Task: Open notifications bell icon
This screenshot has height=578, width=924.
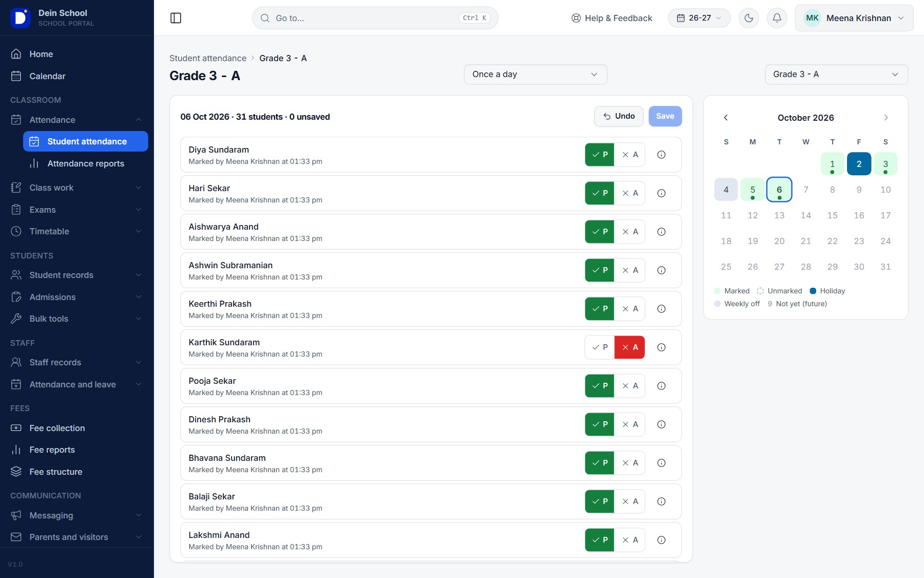Action: point(777,18)
